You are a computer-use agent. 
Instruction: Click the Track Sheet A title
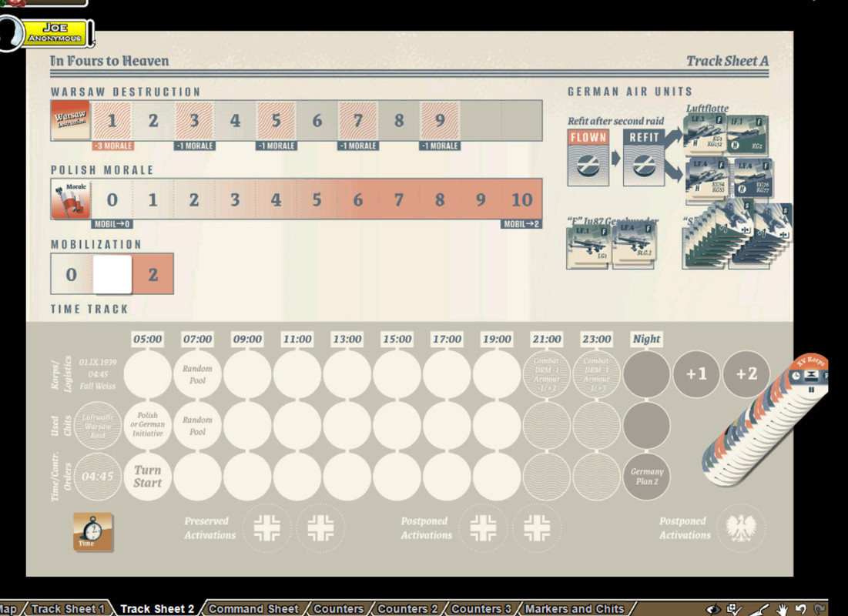coord(727,61)
